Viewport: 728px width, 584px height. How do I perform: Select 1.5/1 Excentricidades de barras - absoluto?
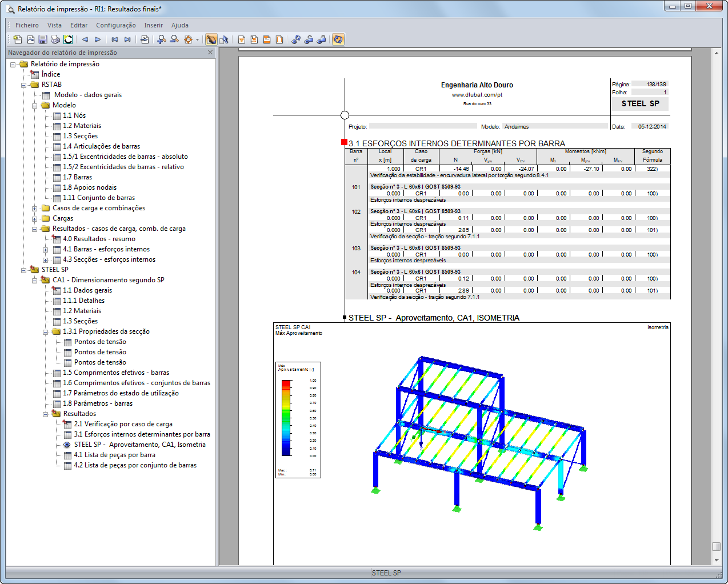click(125, 157)
